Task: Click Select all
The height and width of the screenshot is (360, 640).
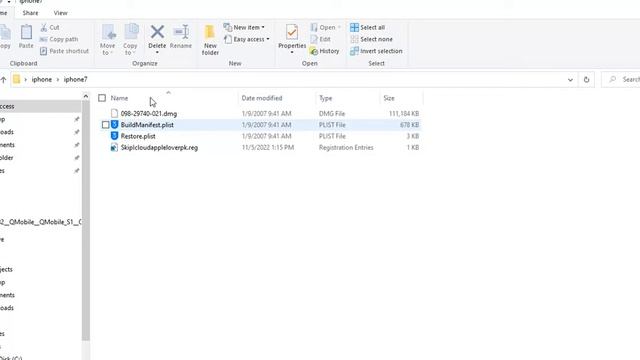Action: [367, 27]
